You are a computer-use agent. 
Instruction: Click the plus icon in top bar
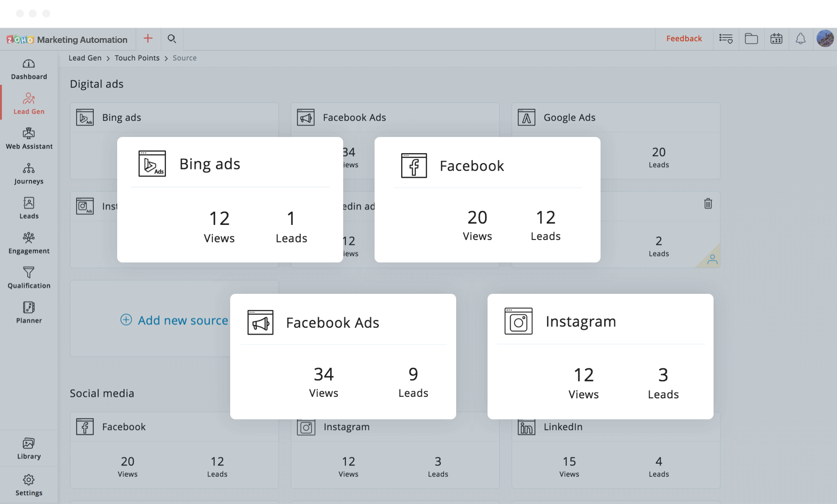coord(148,39)
